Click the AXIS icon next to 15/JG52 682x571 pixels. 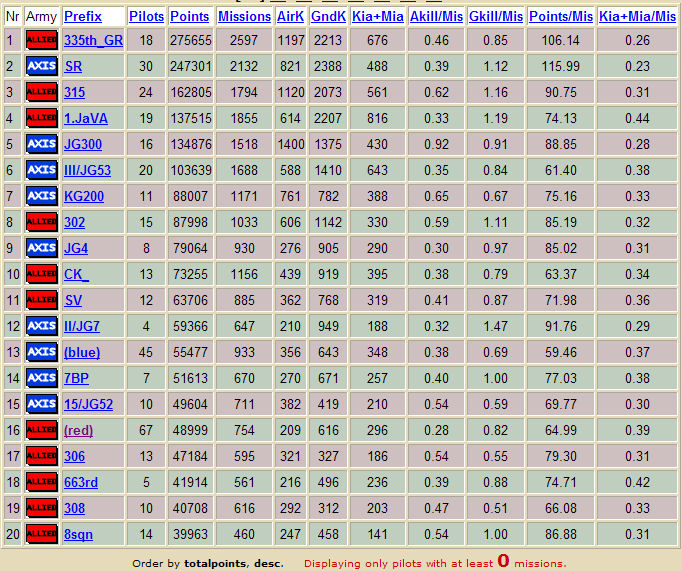[x=42, y=404]
